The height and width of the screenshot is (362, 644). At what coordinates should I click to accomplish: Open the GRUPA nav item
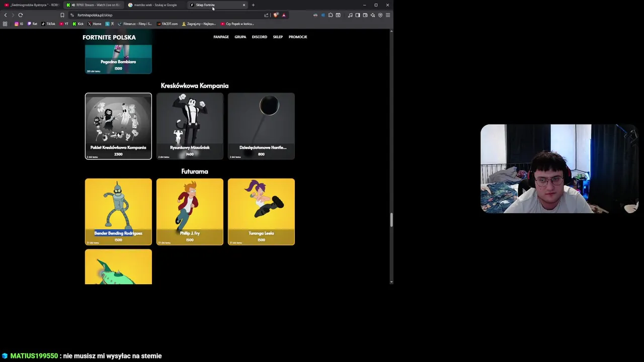click(240, 37)
